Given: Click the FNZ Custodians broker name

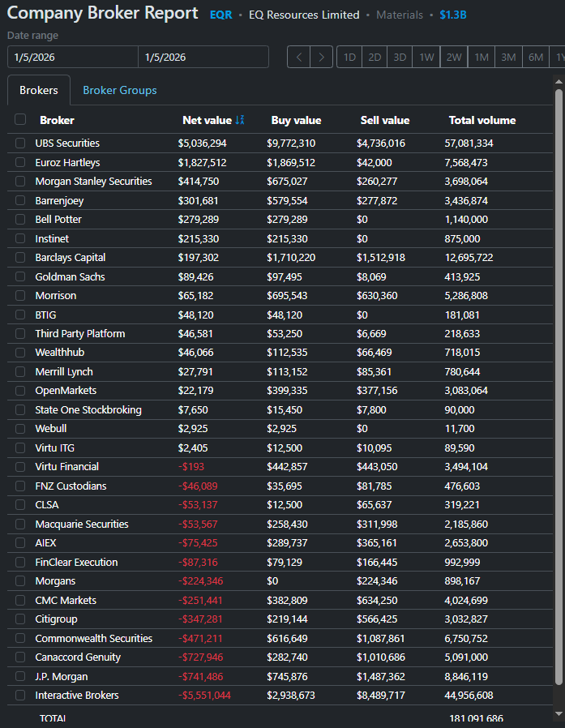Looking at the screenshot, I should coord(71,486).
